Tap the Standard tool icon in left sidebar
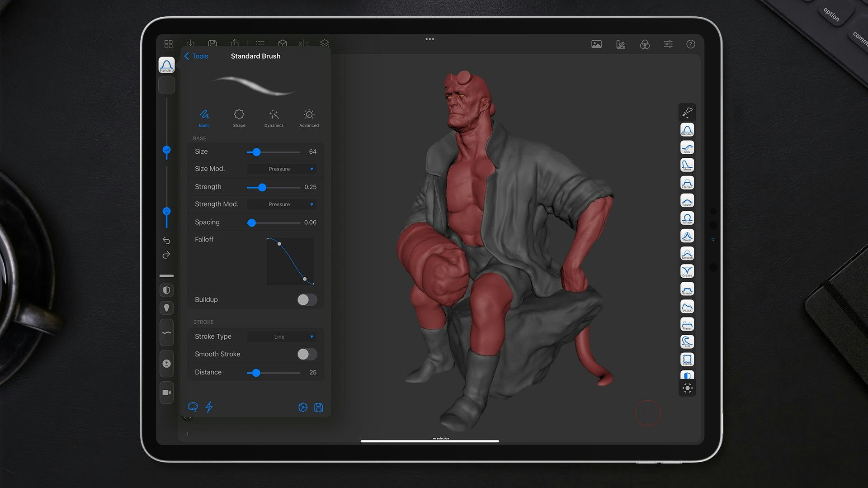Viewport: 868px width, 488px height. tap(166, 65)
